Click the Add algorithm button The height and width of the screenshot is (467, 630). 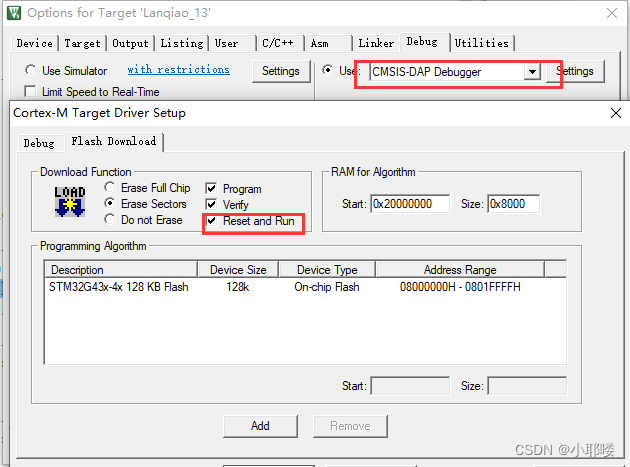tap(260, 425)
